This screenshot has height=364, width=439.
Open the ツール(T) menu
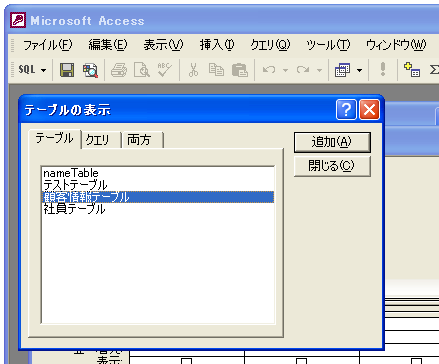coord(328,45)
